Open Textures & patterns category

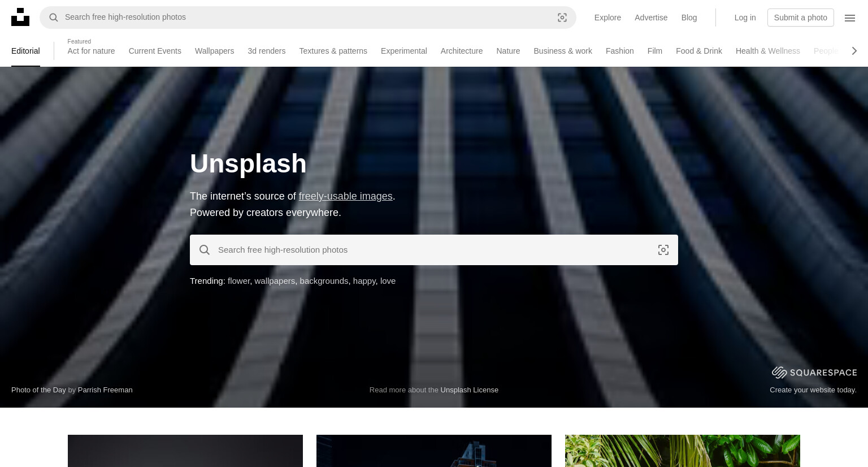[x=333, y=51]
